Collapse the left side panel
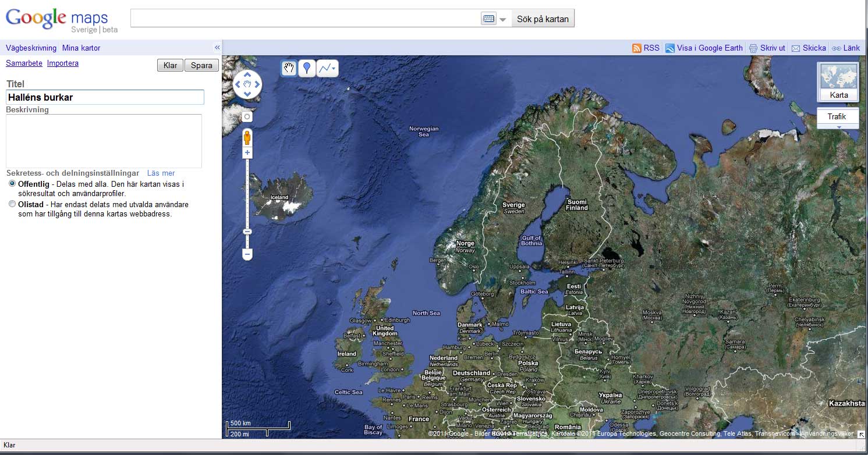This screenshot has height=455, width=868. coord(217,48)
